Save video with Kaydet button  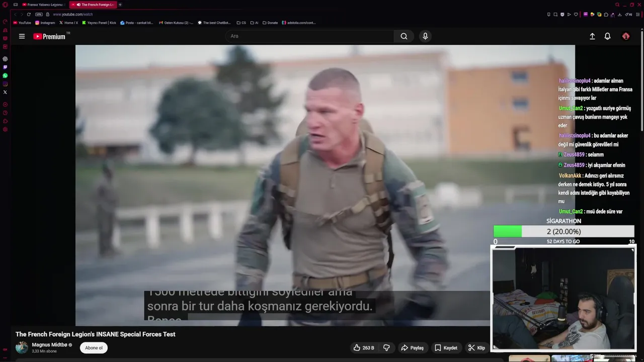pos(446,347)
